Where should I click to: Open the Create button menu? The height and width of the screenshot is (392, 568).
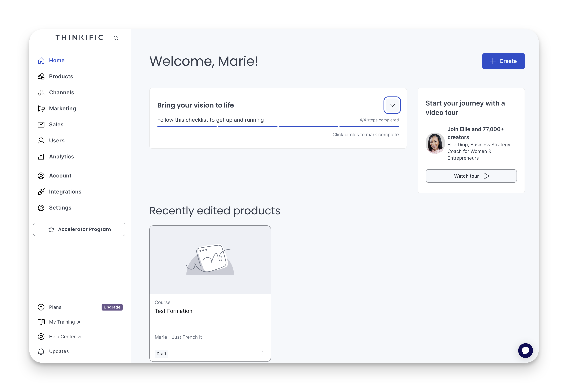tap(503, 61)
